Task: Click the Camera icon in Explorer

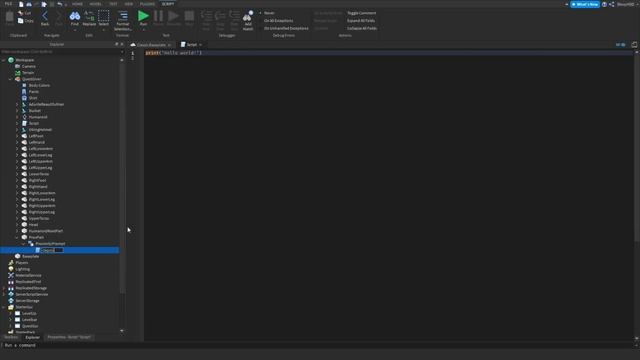Action: [x=18, y=66]
